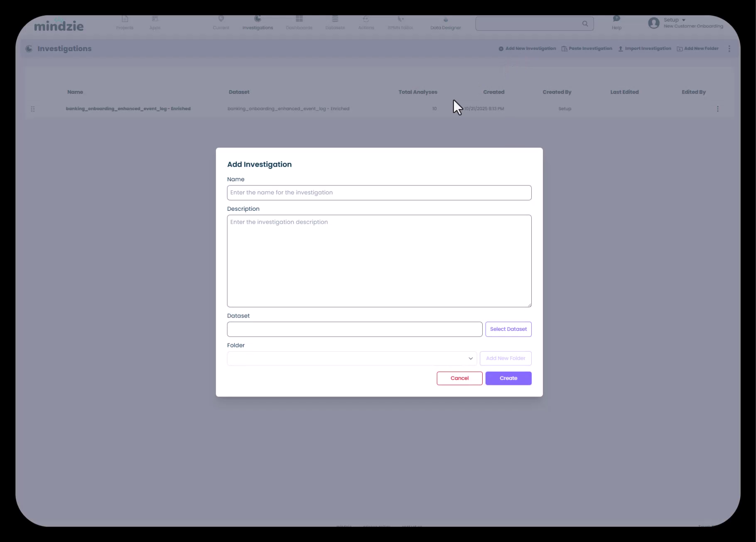Screen dimensions: 756x542
Task: Click the Create button
Action: click(508, 378)
